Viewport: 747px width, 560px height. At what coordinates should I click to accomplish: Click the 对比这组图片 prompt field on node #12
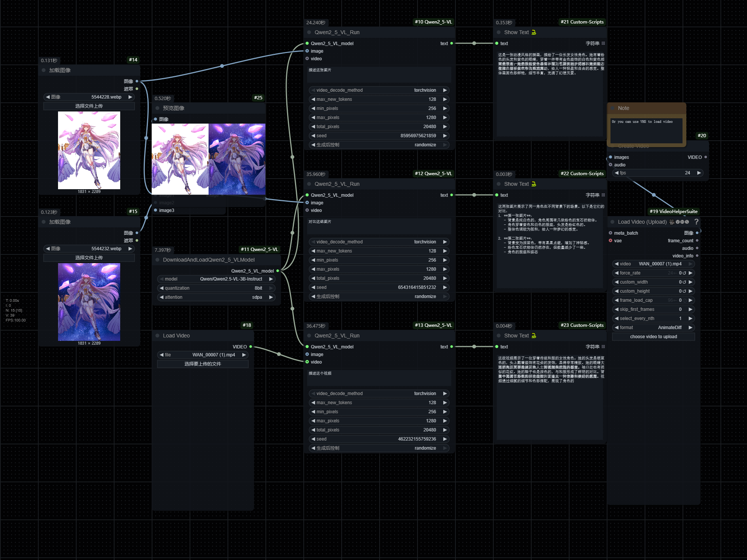(379, 226)
